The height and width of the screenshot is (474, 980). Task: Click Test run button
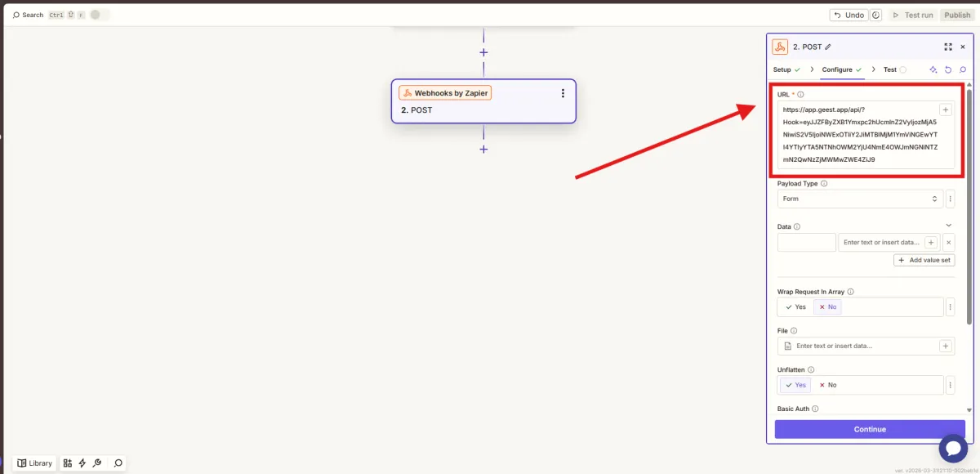(912, 15)
